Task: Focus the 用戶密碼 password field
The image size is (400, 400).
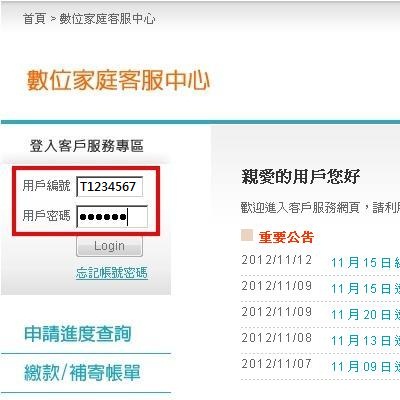Action: coord(112,217)
